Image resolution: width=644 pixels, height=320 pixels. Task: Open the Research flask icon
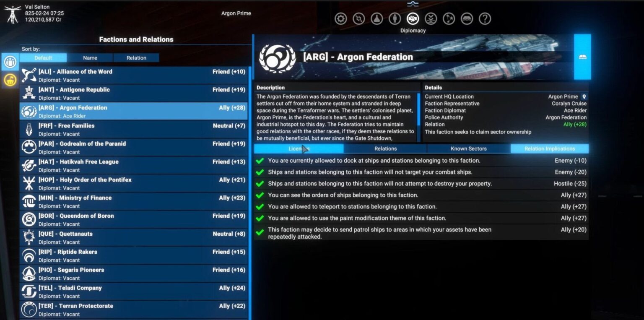[377, 18]
